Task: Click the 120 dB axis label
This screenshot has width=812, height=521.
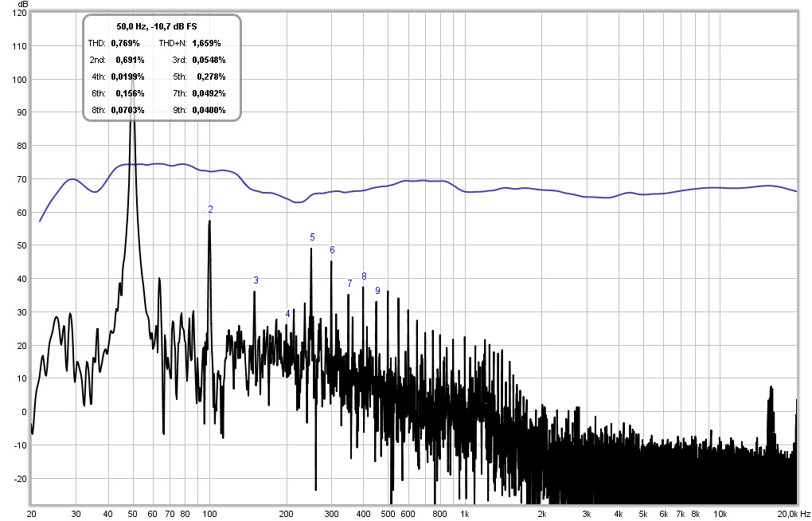Action: [x=19, y=13]
